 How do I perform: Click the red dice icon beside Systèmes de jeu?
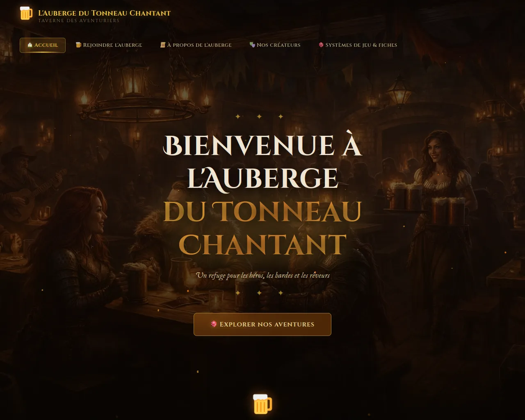click(x=321, y=45)
